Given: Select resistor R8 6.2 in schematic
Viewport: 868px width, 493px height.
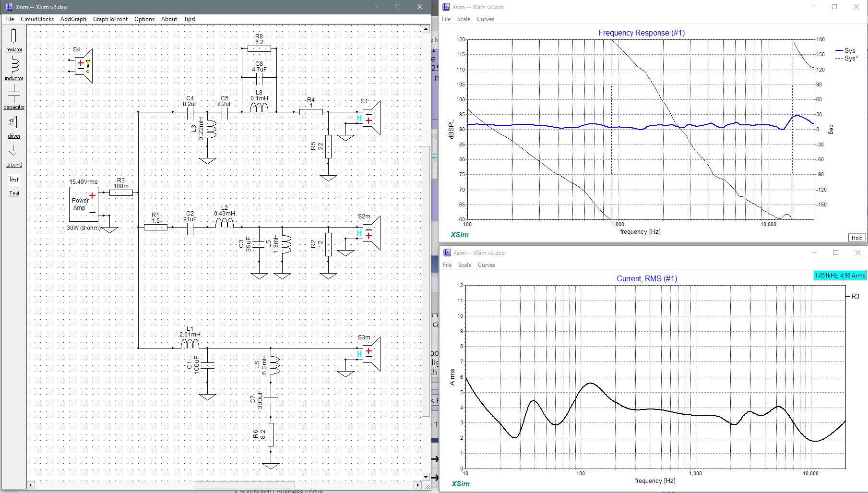Looking at the screenshot, I should coord(259,48).
